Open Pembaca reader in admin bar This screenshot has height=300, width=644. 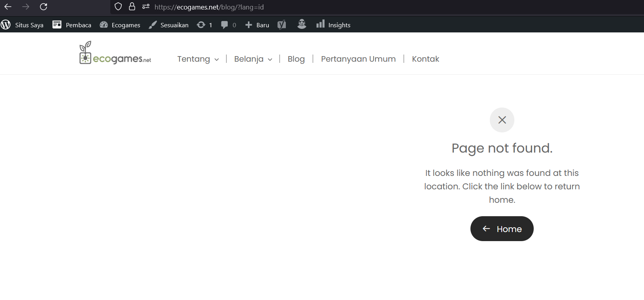pos(72,25)
